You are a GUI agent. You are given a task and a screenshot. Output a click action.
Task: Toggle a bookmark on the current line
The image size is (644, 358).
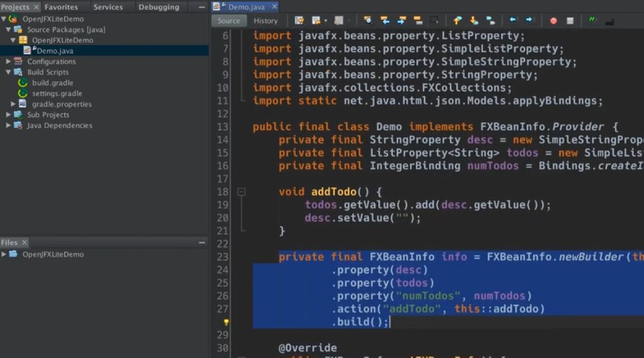(490, 20)
